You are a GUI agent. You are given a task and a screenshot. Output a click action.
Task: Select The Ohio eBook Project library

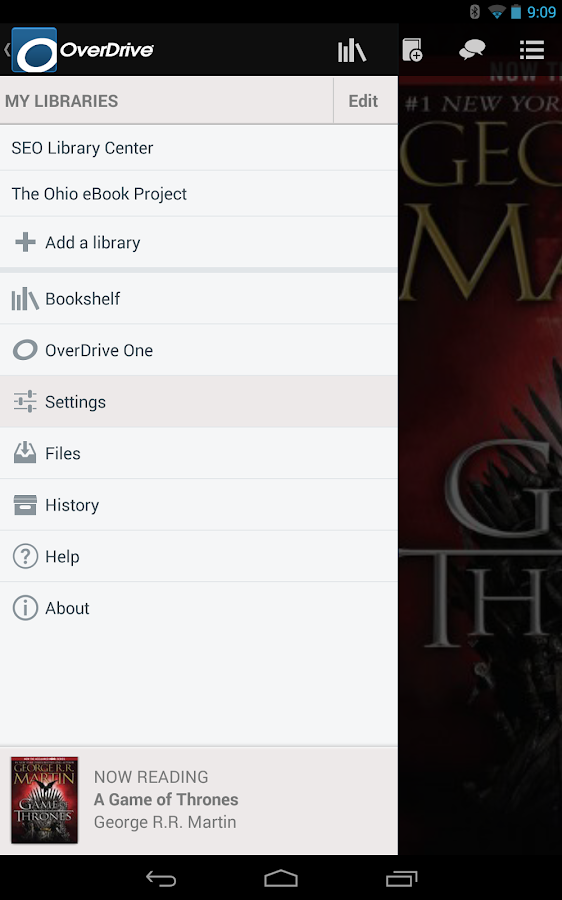(199, 193)
